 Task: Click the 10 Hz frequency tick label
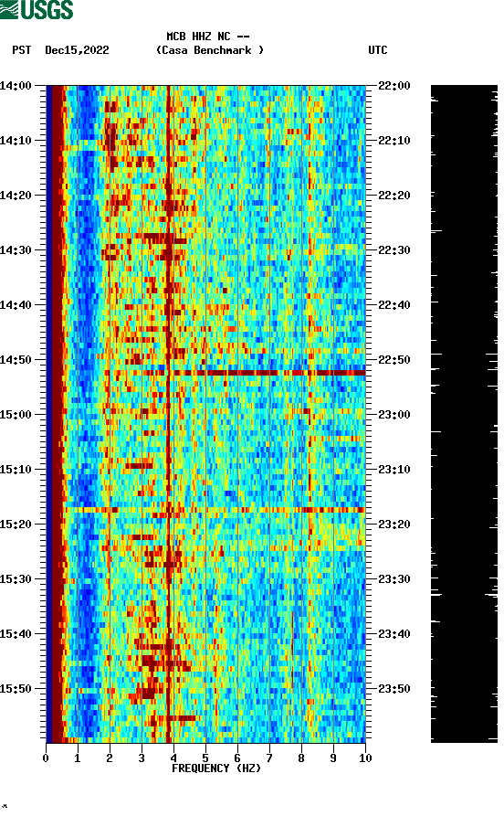tap(365, 758)
